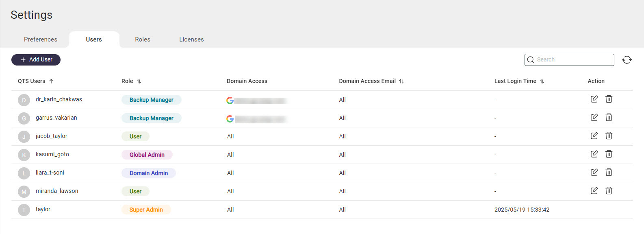Delete user liara_t-soni

pyautogui.click(x=609, y=173)
